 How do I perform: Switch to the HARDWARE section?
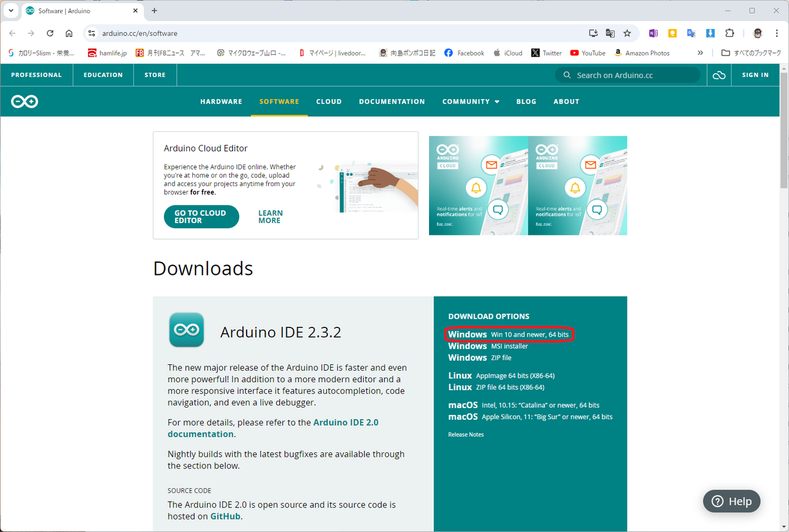[x=221, y=101]
